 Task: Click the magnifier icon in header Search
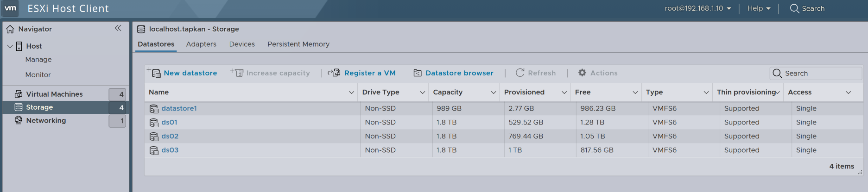click(x=794, y=9)
